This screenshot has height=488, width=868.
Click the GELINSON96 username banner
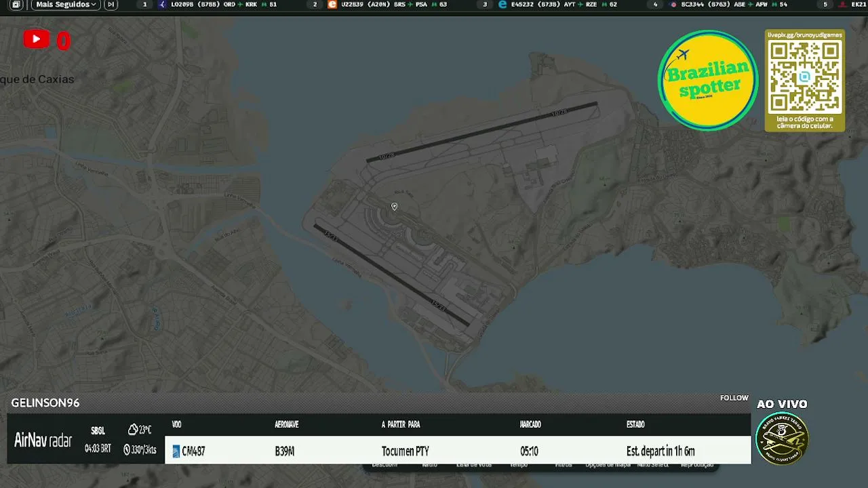[45, 403]
